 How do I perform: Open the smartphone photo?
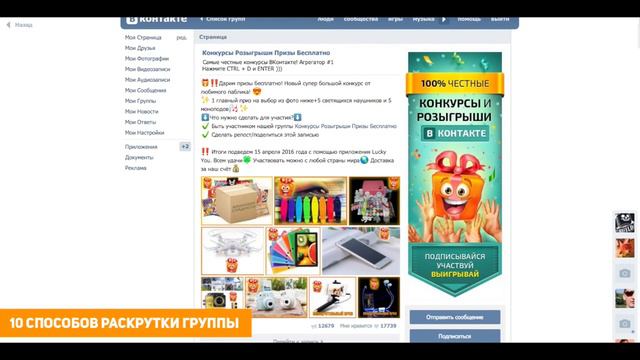pyautogui.click(x=361, y=251)
